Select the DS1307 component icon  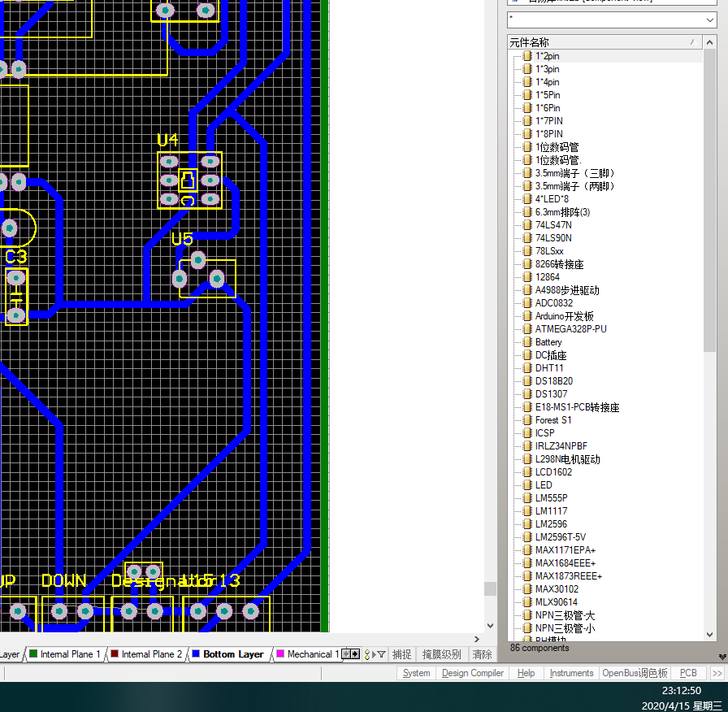tap(526, 394)
